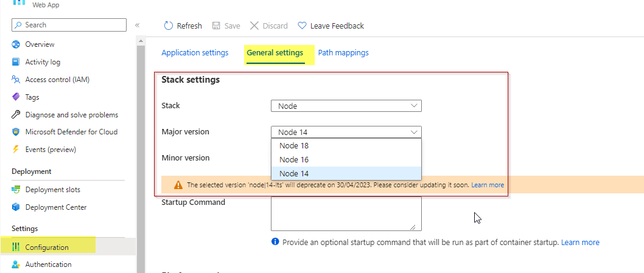The height and width of the screenshot is (273, 644).
Task: Choose Node 18 from the list
Action: click(346, 146)
